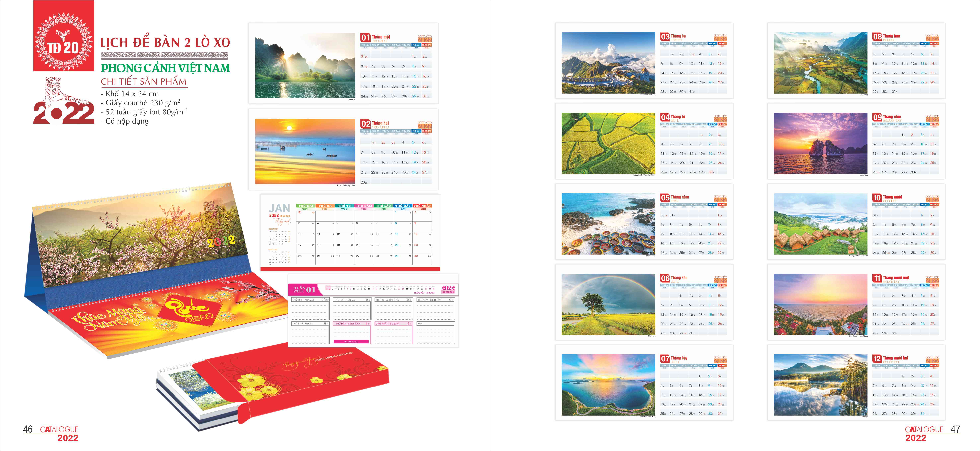Click the large "JAN" planner page title
Image resolution: width=980 pixels, height=451 pixels.
(279, 208)
